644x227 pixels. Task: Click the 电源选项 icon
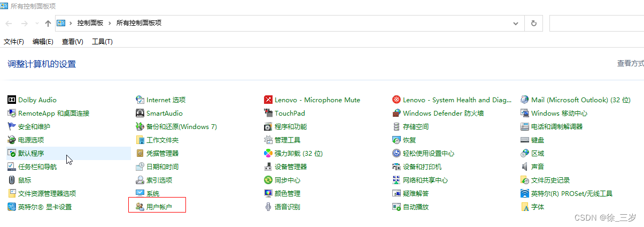pos(12,140)
